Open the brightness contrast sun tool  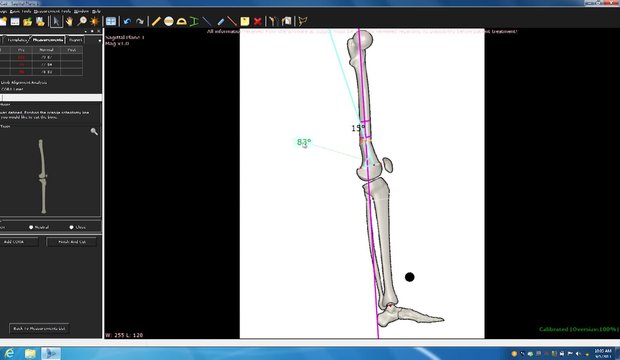(95, 21)
